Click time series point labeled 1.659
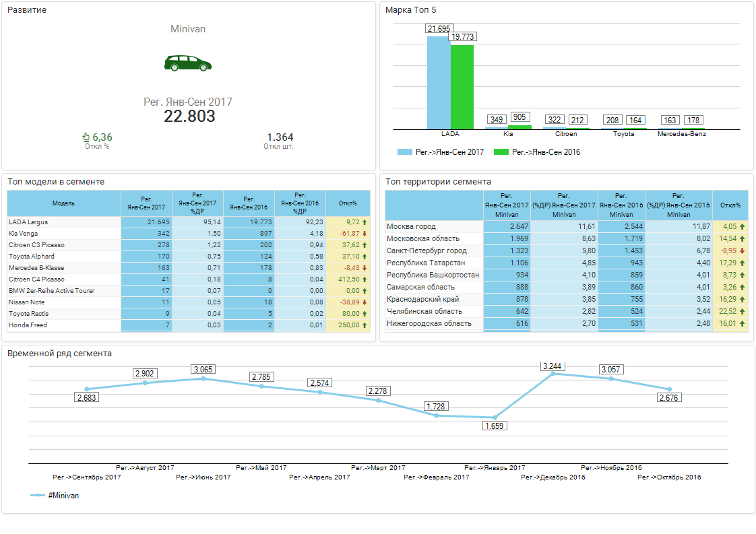This screenshot has height=534, width=756. click(x=495, y=418)
